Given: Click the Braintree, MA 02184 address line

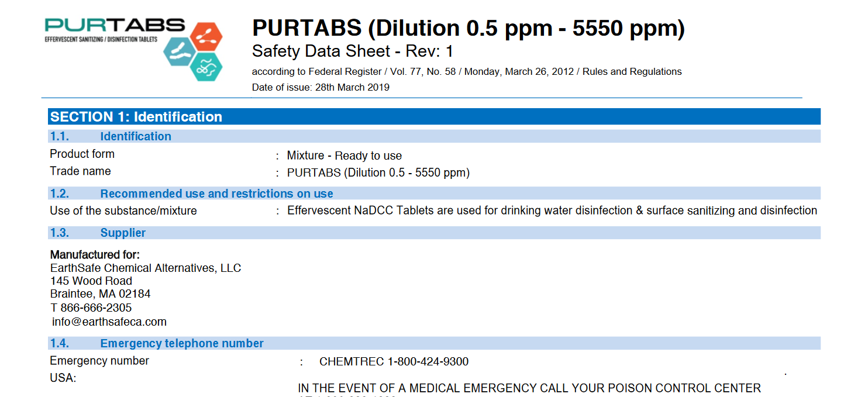Looking at the screenshot, I should point(100,294).
